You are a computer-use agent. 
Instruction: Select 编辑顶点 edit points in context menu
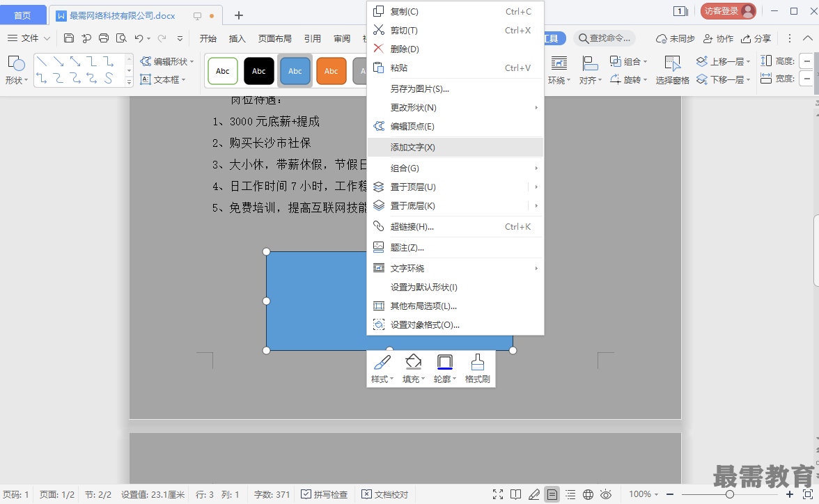(x=455, y=127)
